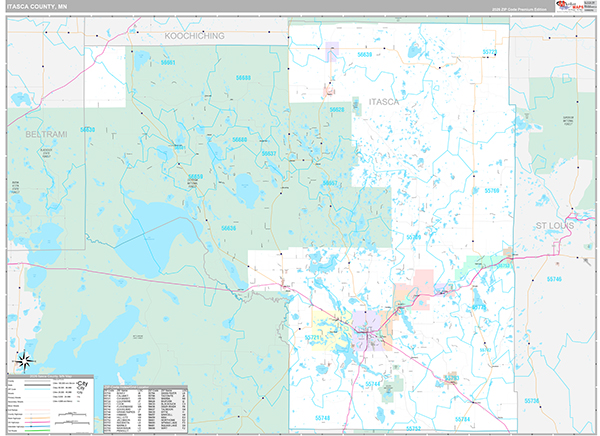This screenshot has height=436, width=600.
Task: Select the BELTRAMI county label
Action: click(x=46, y=134)
